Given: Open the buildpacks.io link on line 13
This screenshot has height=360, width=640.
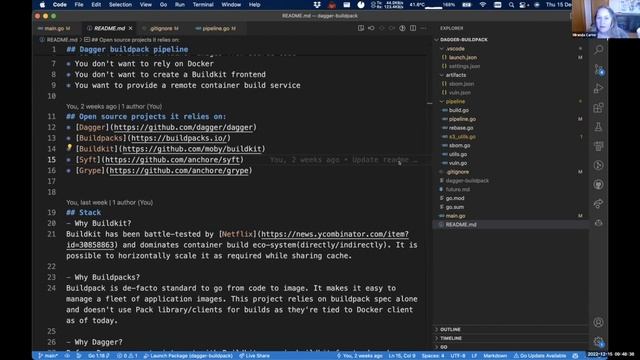Looking at the screenshot, I should [x=179, y=138].
